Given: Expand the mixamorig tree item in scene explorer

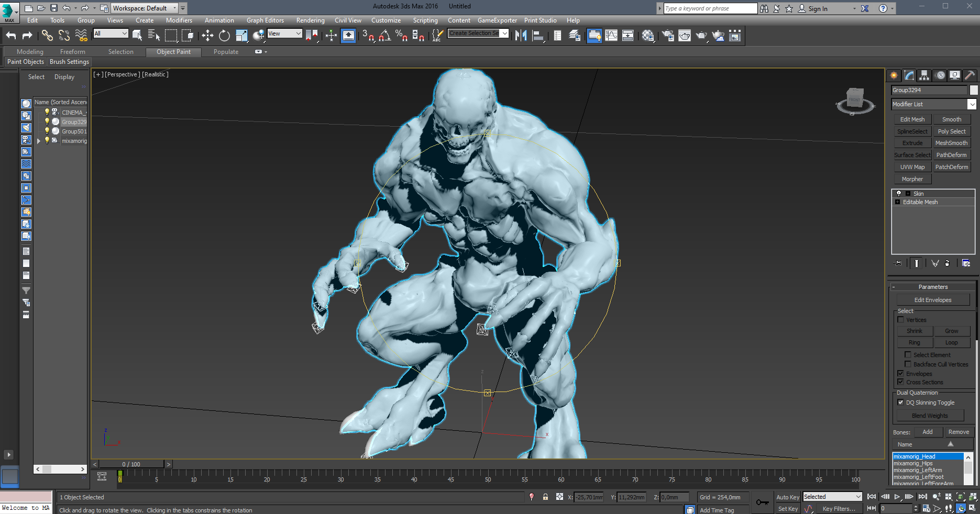Looking at the screenshot, I should (x=39, y=141).
